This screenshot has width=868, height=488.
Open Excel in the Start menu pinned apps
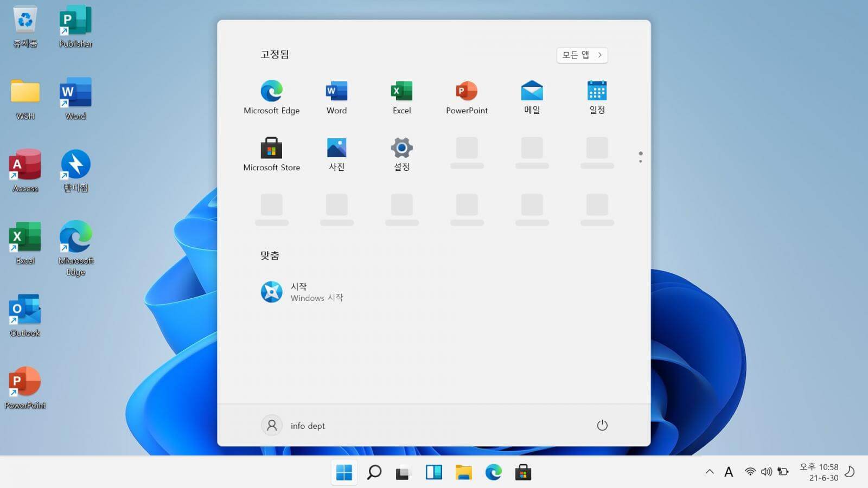(x=401, y=98)
